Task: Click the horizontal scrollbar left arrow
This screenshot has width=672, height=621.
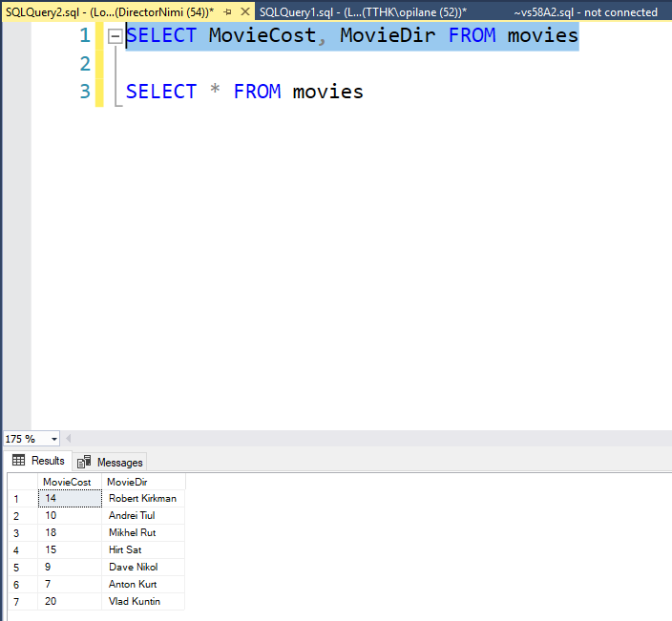Action: click(70, 439)
